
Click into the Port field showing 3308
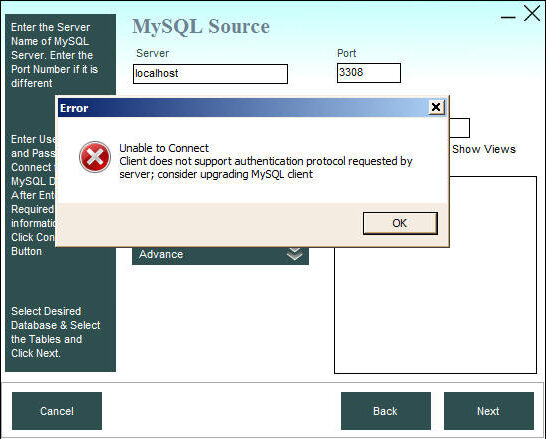(369, 73)
